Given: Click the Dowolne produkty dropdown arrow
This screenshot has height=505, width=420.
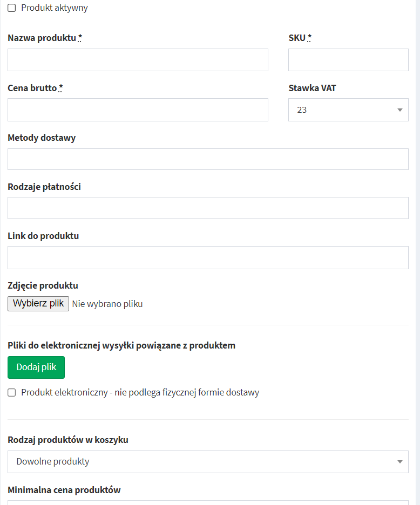Looking at the screenshot, I should 399,462.
